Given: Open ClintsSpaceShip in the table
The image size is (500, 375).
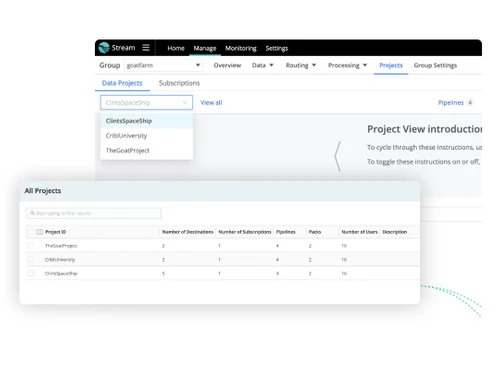Looking at the screenshot, I should 61,274.
